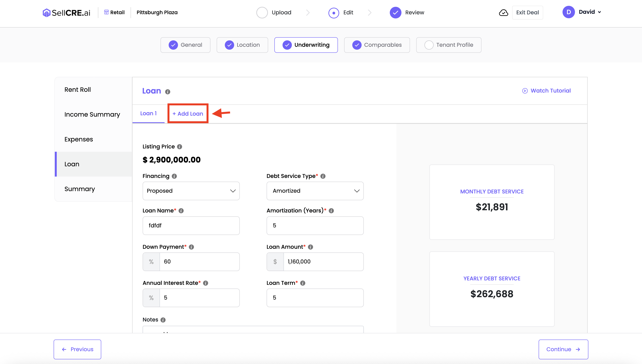Open Income Summary in sidebar
642x364 pixels.
(92, 114)
